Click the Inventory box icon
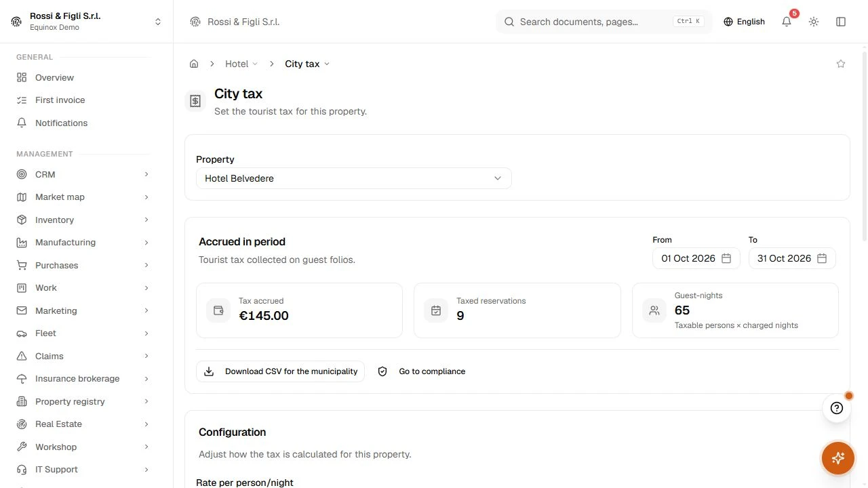This screenshot has height=488, width=868. 22,220
